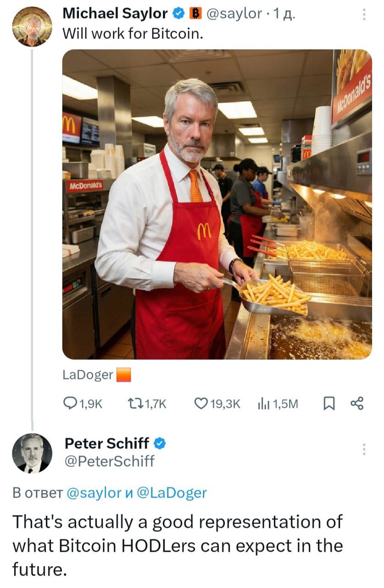Click the @saylor mention in the reply line
Viewport: 384px width, 588px height.
[93, 493]
